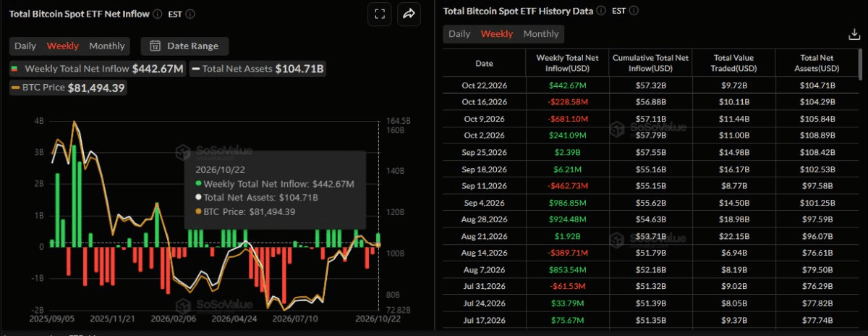868x336 pixels.
Task: Open the Date Range picker
Action: point(184,46)
